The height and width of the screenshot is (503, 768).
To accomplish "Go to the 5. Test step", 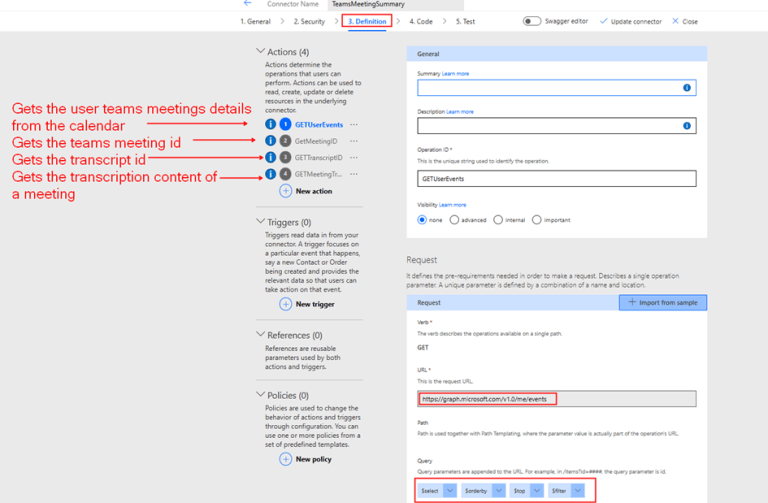I will (465, 22).
